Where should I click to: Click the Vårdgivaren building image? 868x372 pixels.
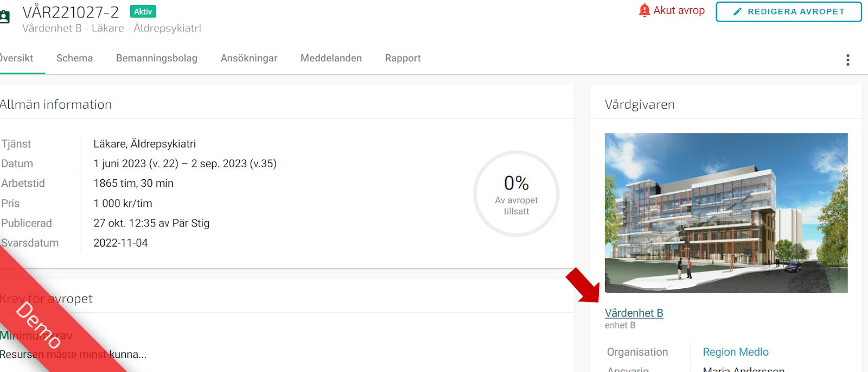tap(726, 213)
